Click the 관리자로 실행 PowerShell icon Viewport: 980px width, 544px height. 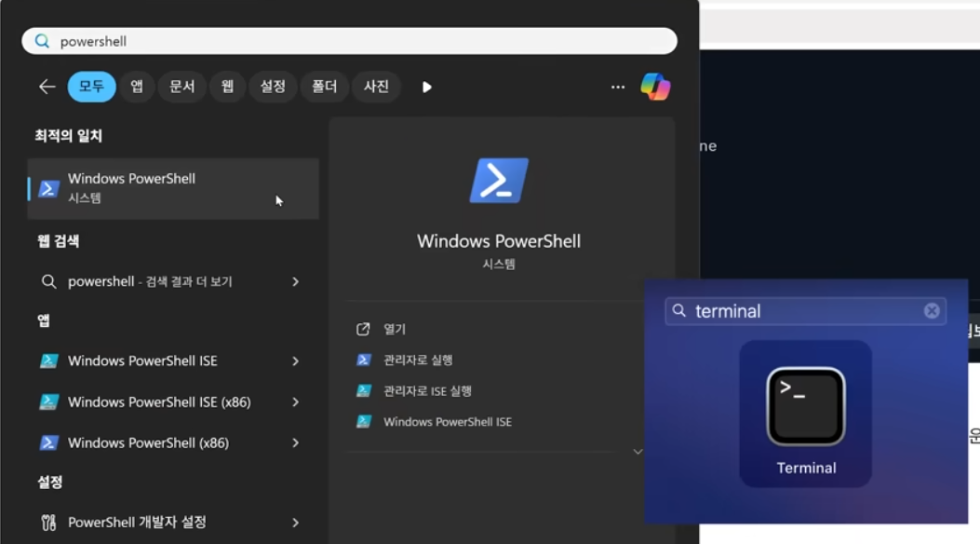click(x=364, y=360)
